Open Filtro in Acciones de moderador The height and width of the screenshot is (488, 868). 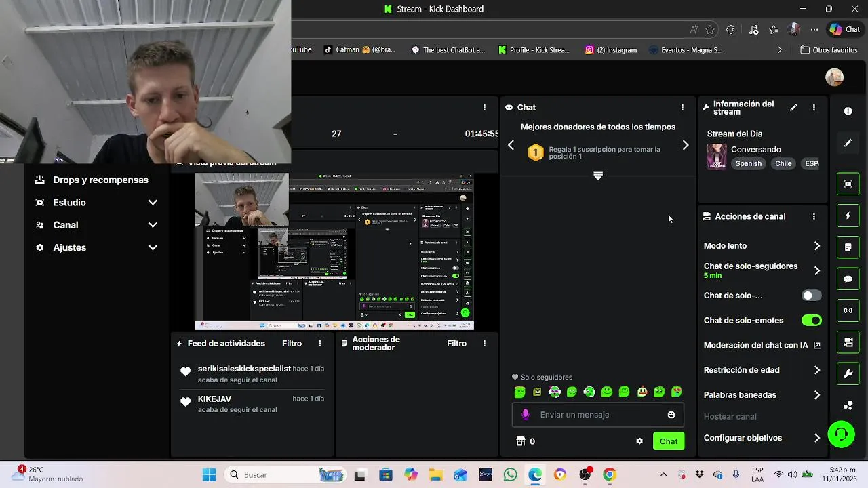456,344
